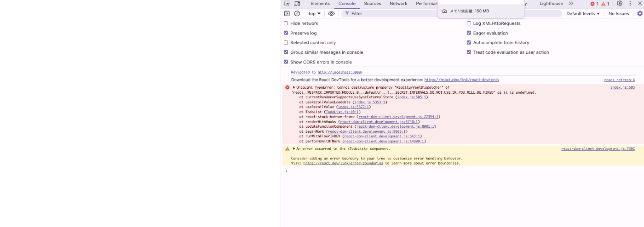Open react-dom-client.development.js:543:1 runWithFiberInDEV link
Screen dimensions: 644x227
tap(382, 136)
